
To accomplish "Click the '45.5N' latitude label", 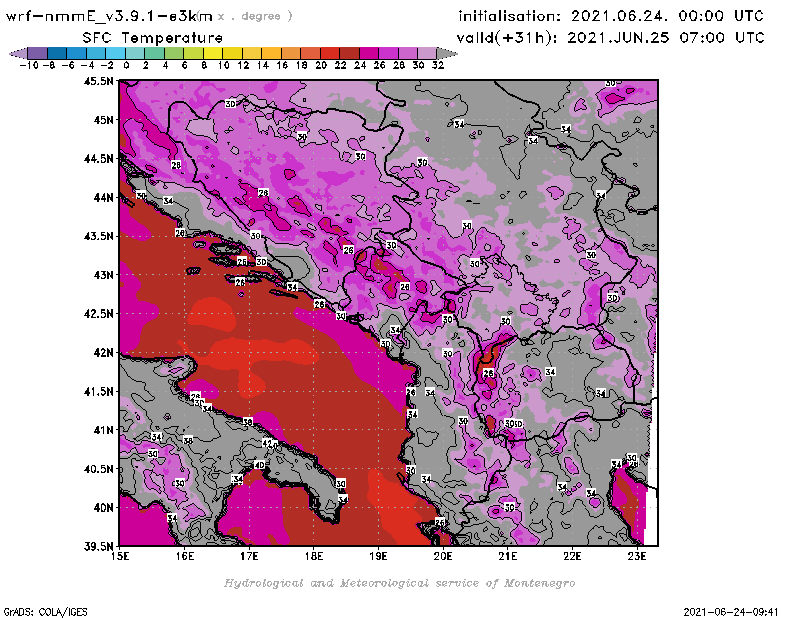I will tap(98, 81).
